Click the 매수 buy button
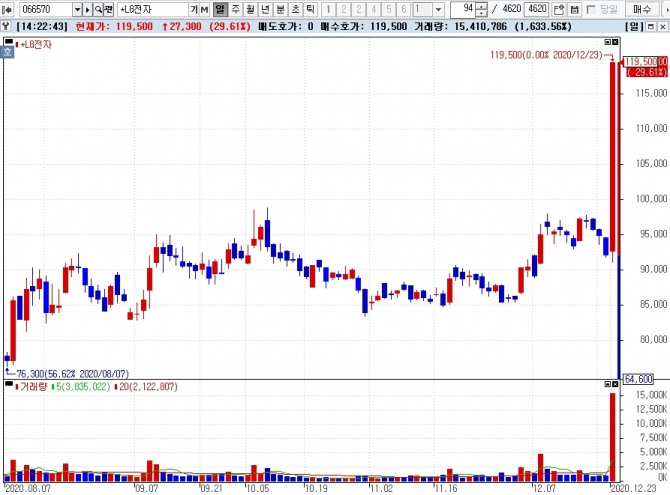The width and height of the screenshot is (670, 495). pos(642,9)
